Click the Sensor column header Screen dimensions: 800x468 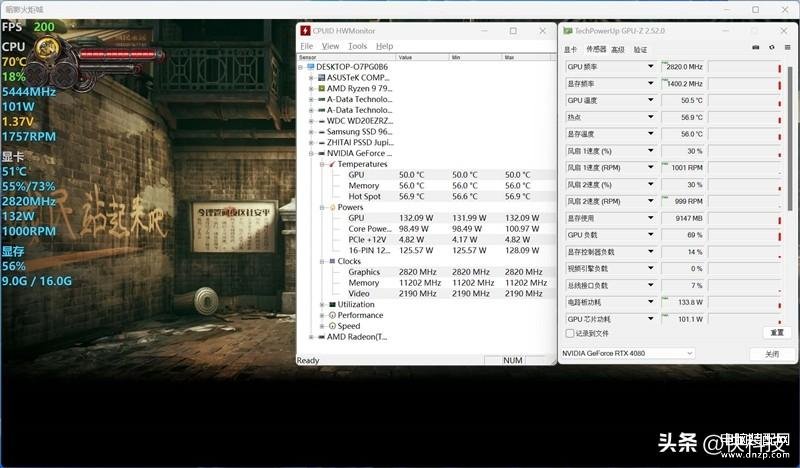346,57
